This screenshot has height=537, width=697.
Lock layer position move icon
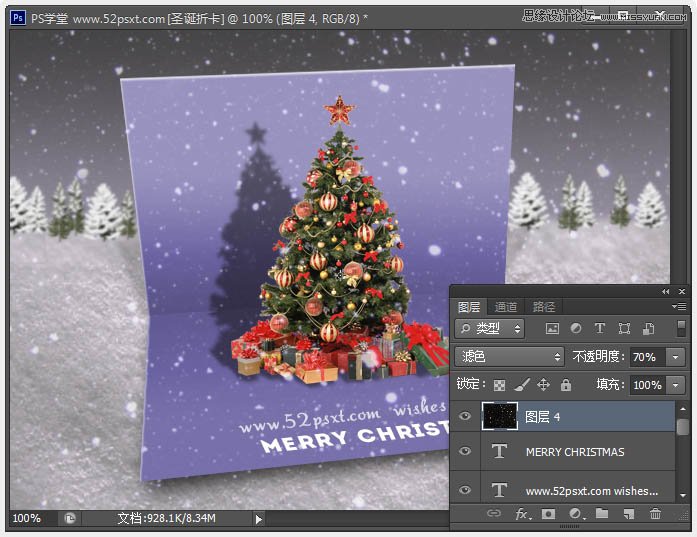point(543,385)
